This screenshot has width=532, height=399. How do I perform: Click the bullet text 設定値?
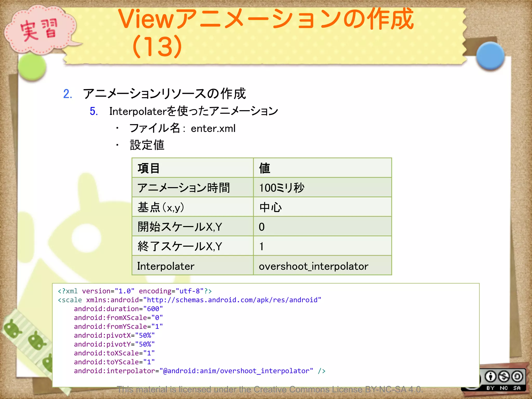tap(147, 145)
